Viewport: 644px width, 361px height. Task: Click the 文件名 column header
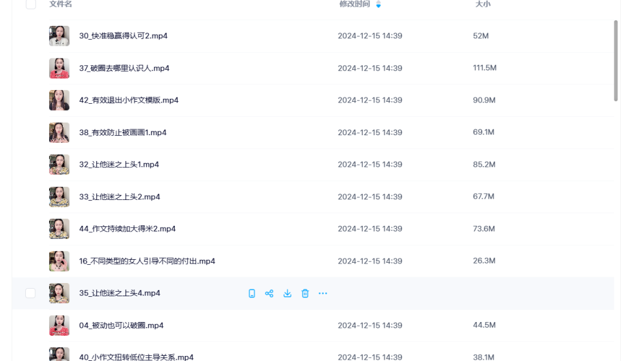(x=60, y=4)
